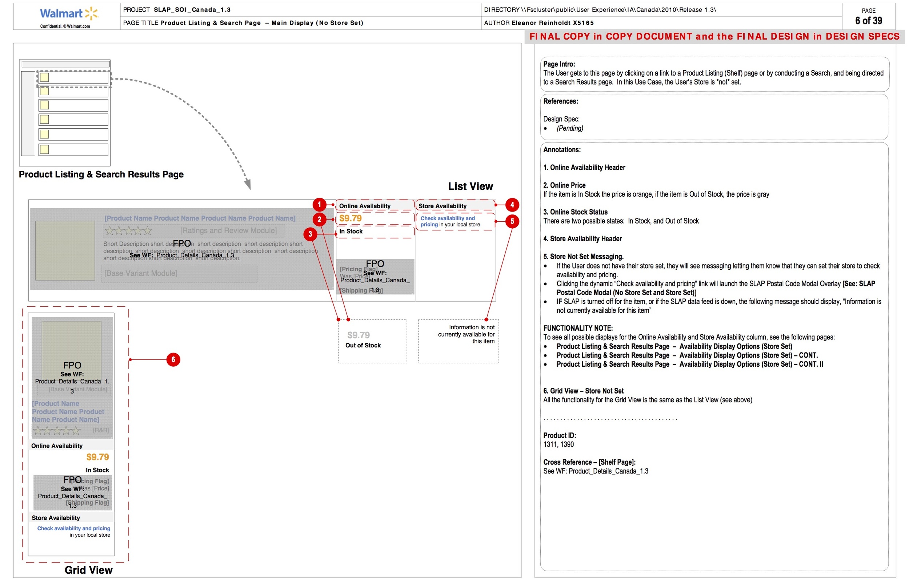Click the 'PAGE 6 of 39' indicator
The height and width of the screenshot is (588, 909).
click(x=869, y=17)
